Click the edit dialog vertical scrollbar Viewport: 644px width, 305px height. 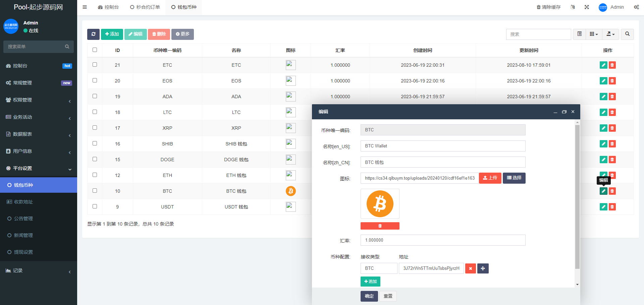click(x=577, y=197)
